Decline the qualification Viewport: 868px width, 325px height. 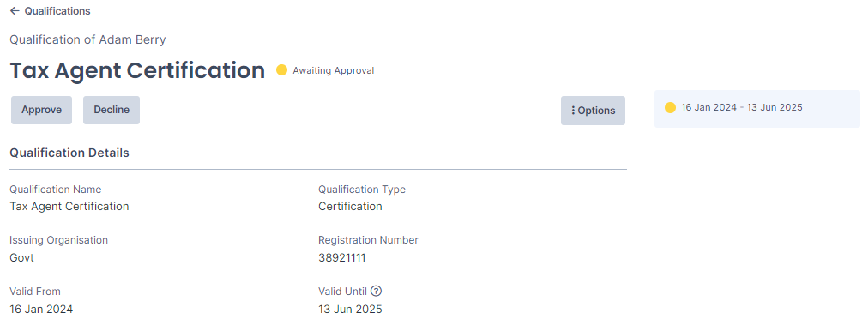(112, 110)
